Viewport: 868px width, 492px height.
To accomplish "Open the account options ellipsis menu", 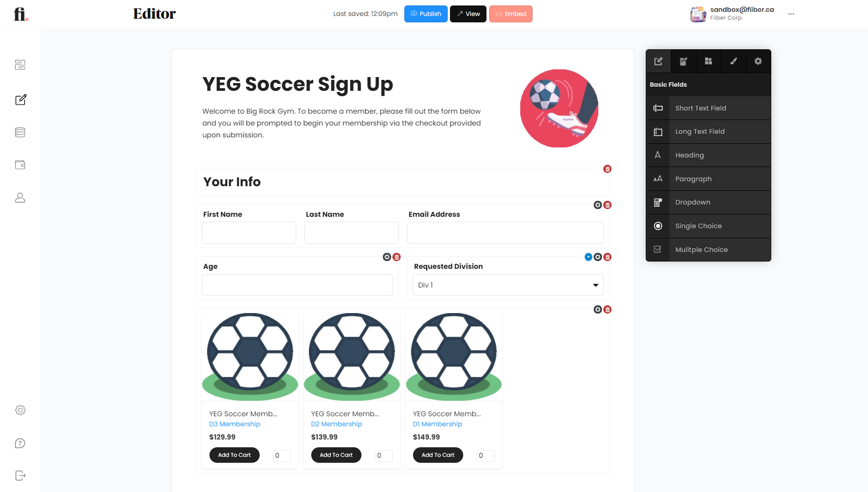I will [791, 14].
